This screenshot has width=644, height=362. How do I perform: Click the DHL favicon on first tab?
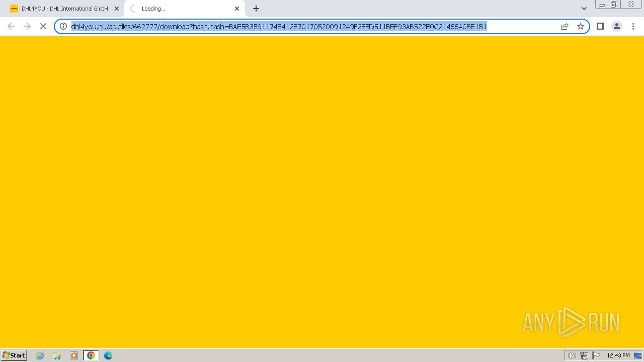coord(14,9)
